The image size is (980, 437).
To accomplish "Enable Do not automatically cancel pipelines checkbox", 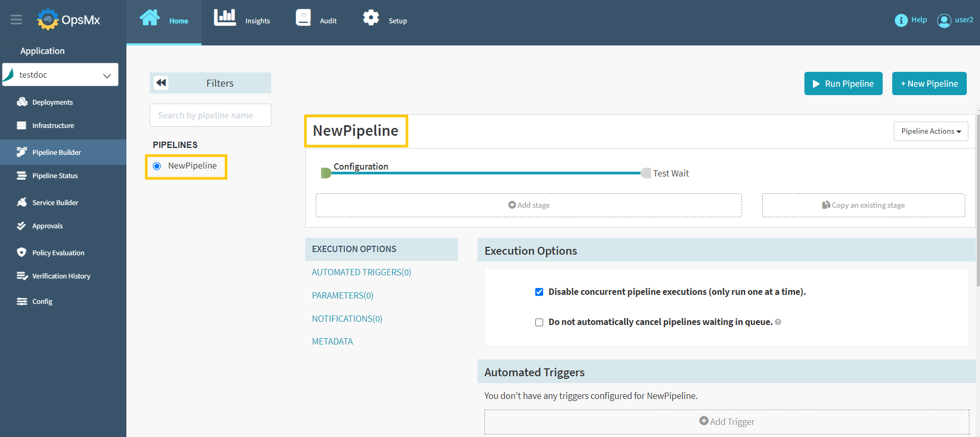I will [x=539, y=322].
